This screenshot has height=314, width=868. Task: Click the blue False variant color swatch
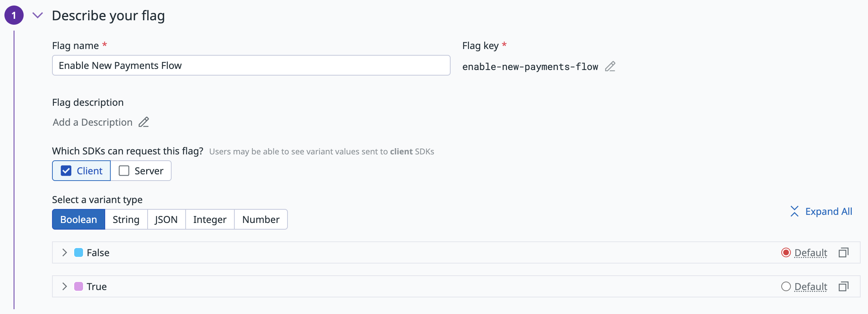[79, 252]
